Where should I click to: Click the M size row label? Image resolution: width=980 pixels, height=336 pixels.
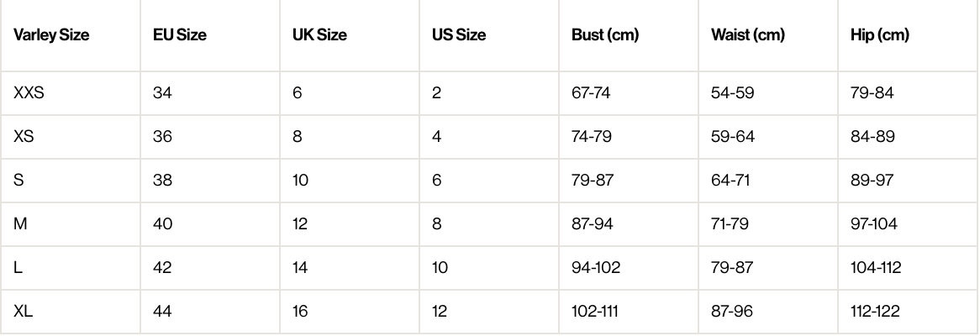tap(19, 224)
